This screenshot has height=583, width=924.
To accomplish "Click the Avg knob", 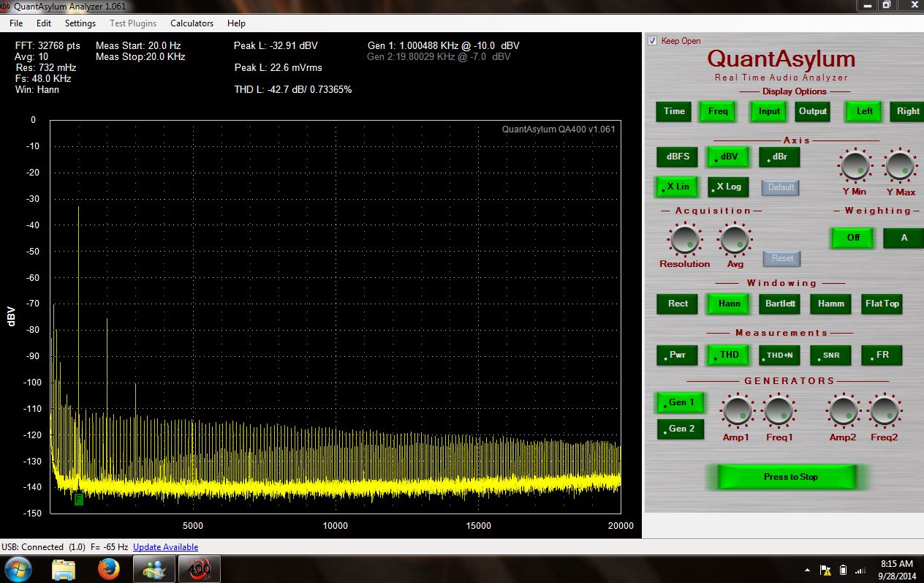I will [x=735, y=239].
